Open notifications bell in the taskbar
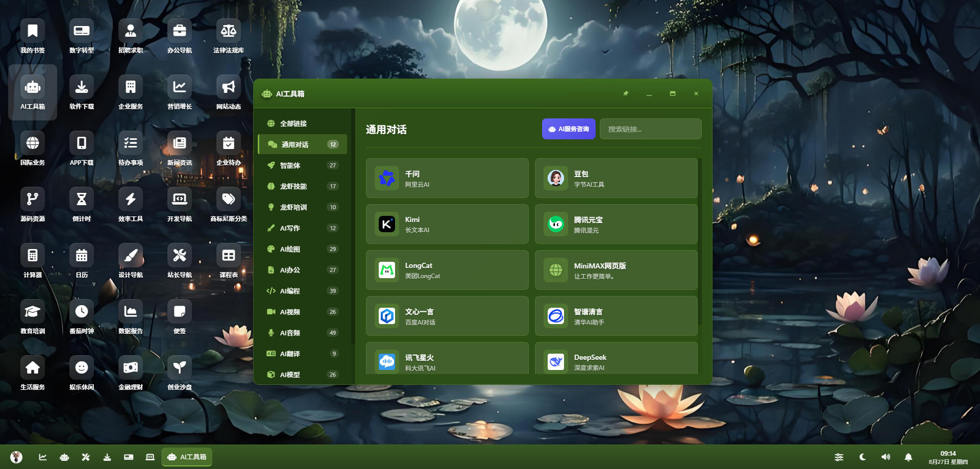Viewport: 980px width, 469px height. point(909,457)
